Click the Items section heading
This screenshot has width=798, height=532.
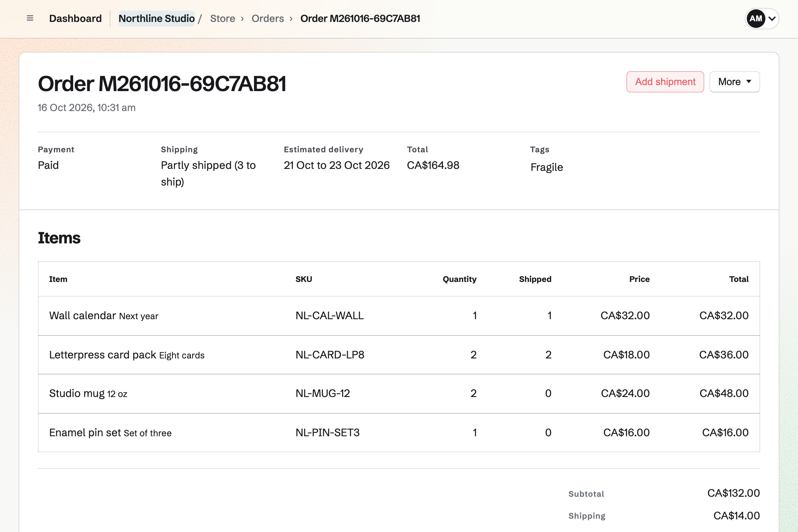(59, 238)
